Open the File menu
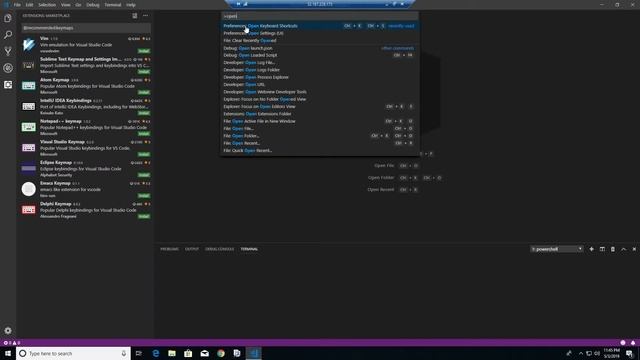Image resolution: width=640 pixels, height=360 pixels. [17, 5]
